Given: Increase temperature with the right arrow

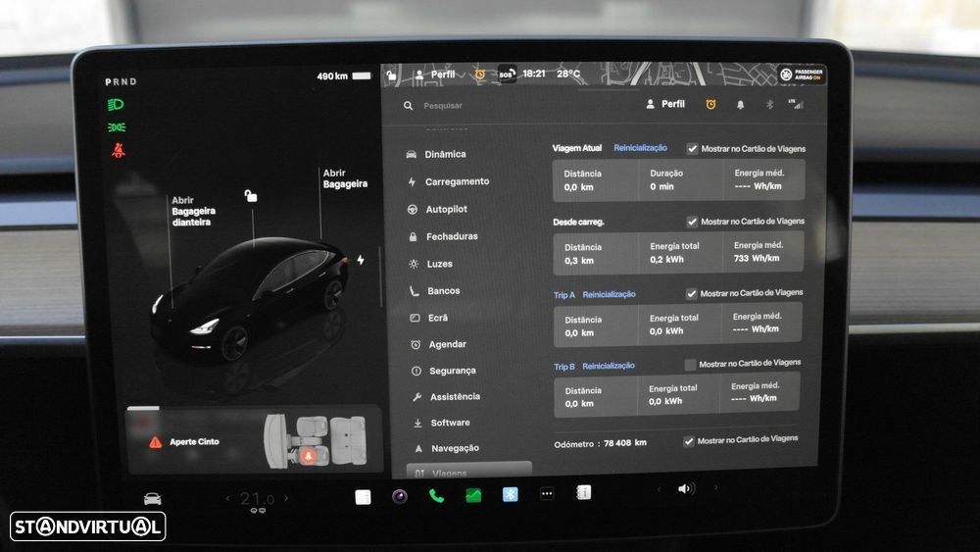Looking at the screenshot, I should coord(286,498).
